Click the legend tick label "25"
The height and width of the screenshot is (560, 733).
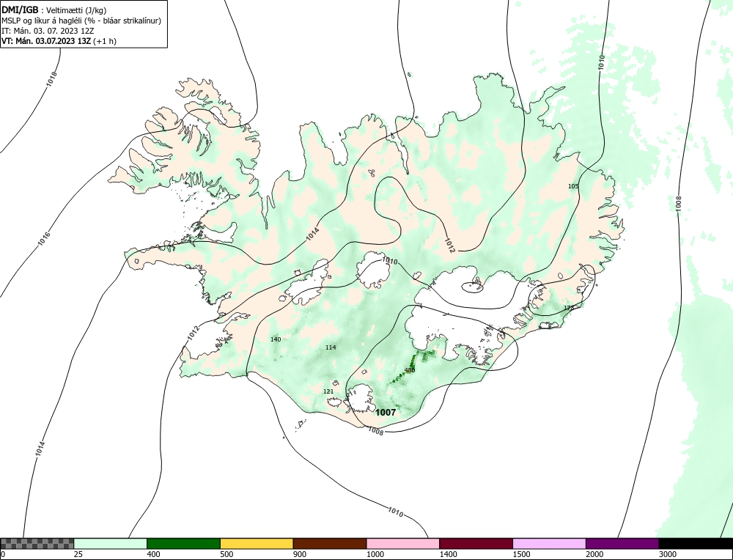[x=78, y=554]
